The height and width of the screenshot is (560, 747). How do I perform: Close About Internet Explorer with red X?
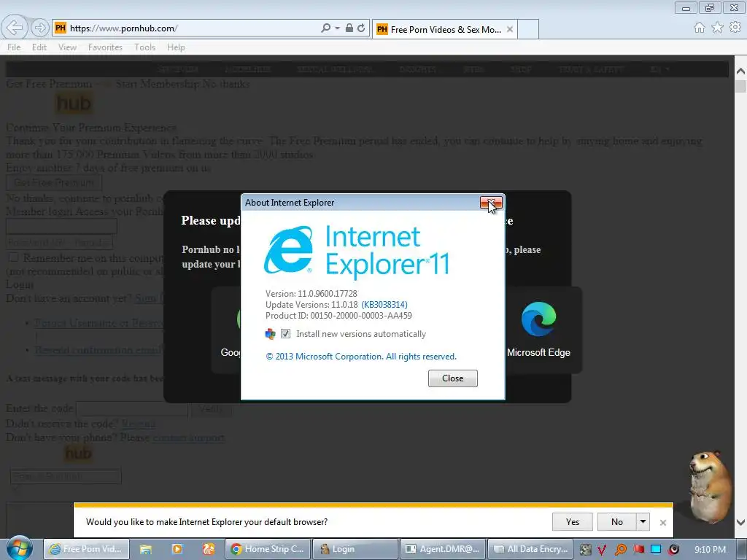click(491, 203)
